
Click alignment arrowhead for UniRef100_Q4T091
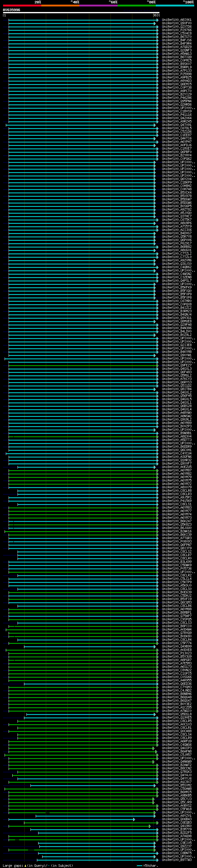(x=155, y=125)
